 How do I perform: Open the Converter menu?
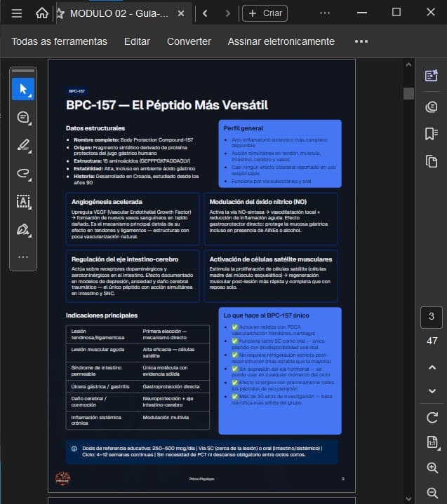[189, 41]
